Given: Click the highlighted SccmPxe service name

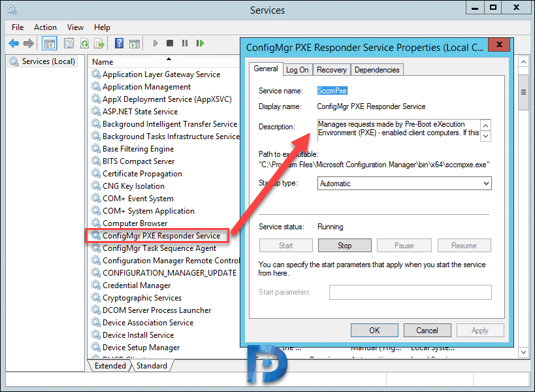Looking at the screenshot, I should 332,91.
